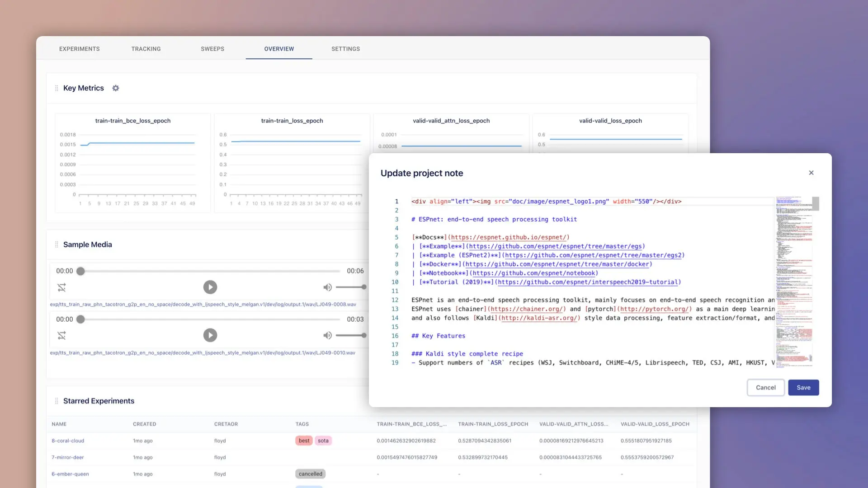Go to the Settings tab
868x488 pixels.
point(345,49)
